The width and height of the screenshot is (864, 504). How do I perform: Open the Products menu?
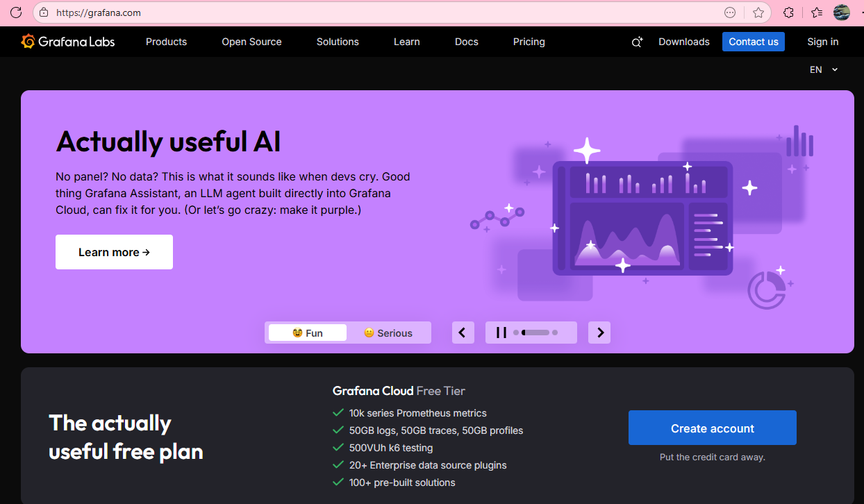[x=166, y=42]
